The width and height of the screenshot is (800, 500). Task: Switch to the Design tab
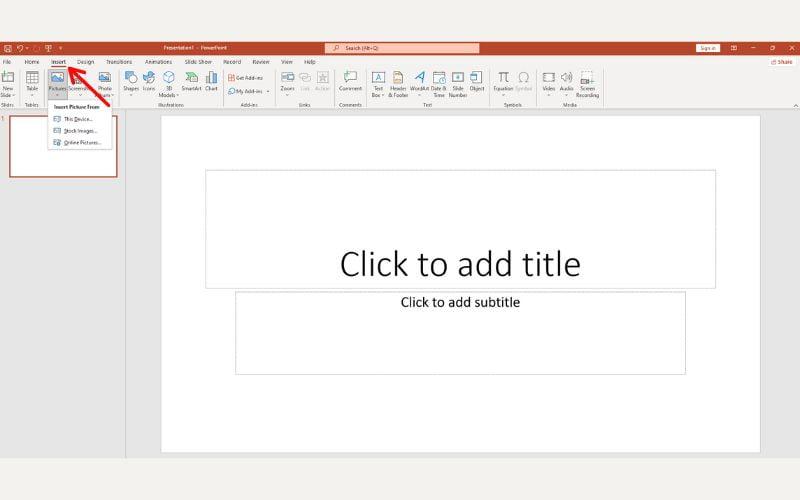(x=86, y=62)
